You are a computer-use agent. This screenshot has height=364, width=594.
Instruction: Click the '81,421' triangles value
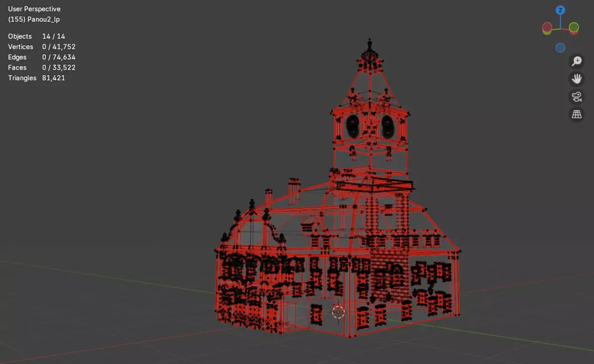(x=53, y=78)
